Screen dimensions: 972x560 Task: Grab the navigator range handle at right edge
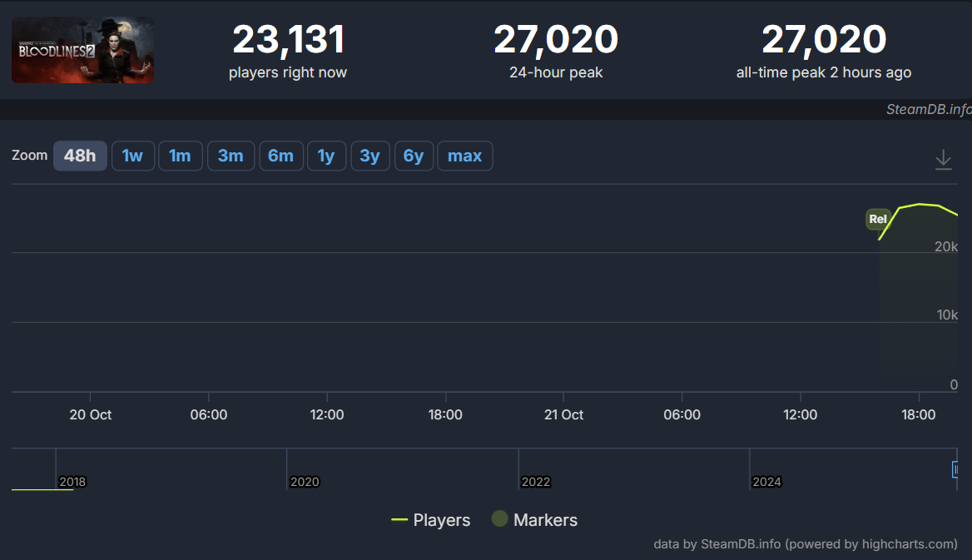[955, 469]
